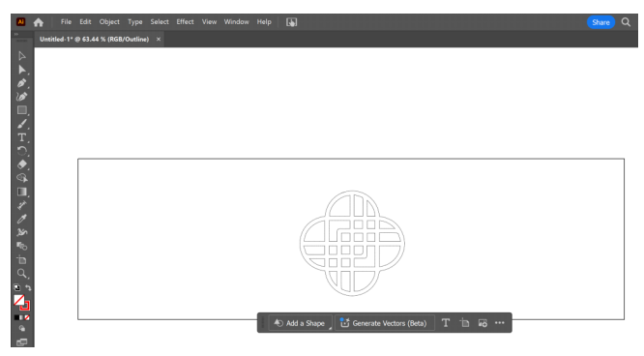Select the Direct Selection tool

(22, 70)
